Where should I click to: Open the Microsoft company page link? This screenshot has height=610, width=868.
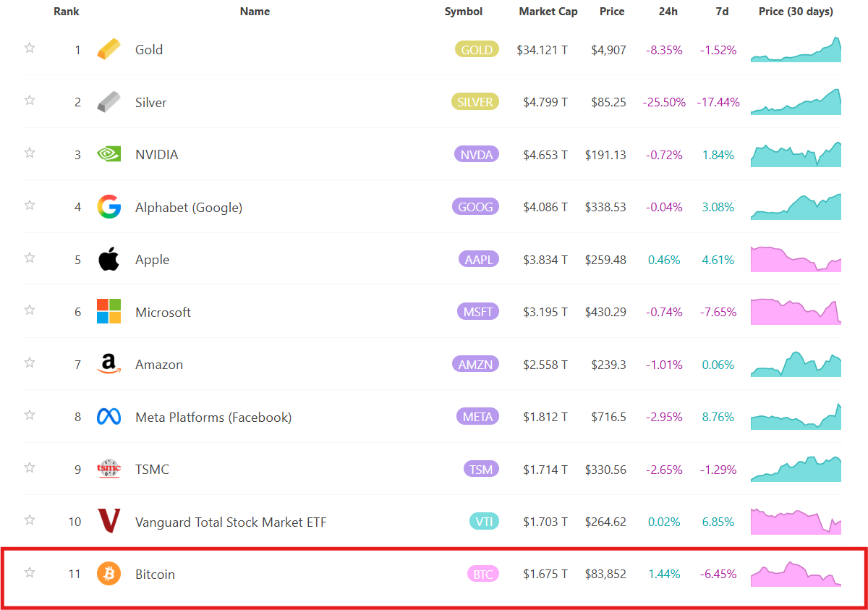(x=163, y=312)
